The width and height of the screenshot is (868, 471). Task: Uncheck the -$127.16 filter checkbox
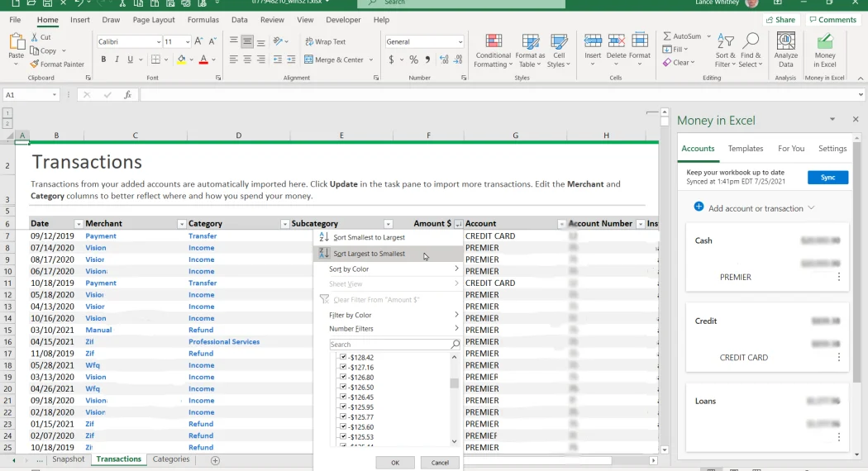pos(343,367)
